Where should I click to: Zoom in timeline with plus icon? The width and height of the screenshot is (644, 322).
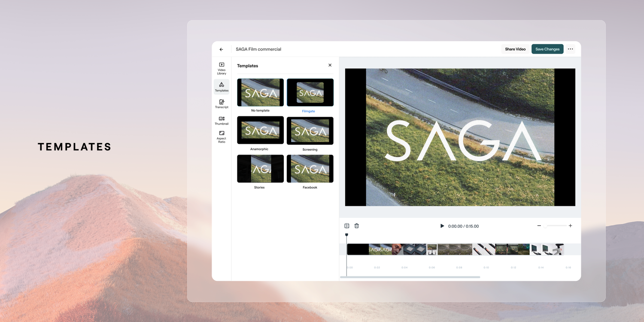(x=570, y=226)
